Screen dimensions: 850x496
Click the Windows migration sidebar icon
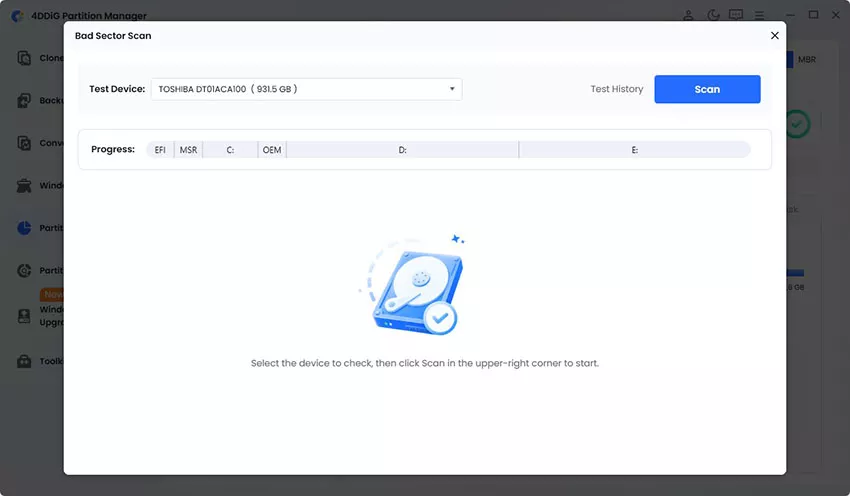click(x=24, y=185)
